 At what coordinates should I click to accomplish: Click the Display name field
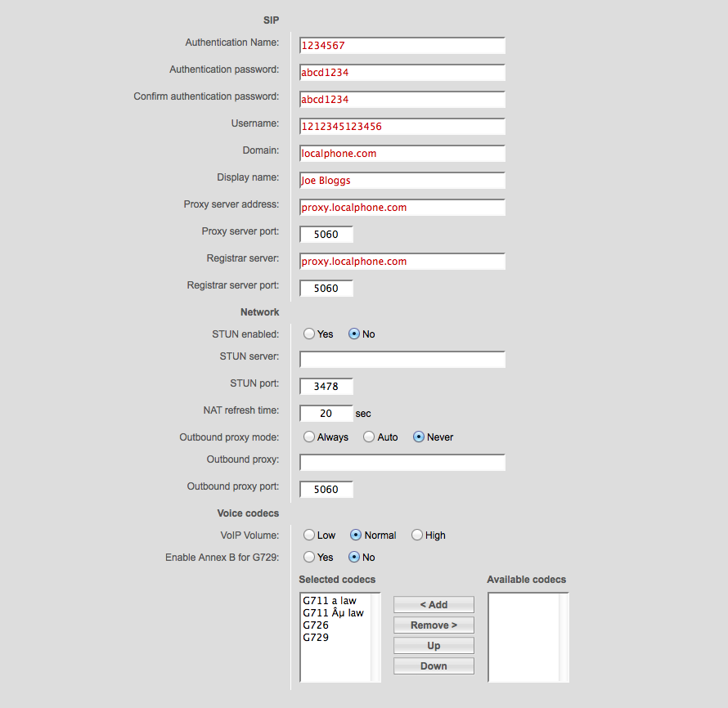[x=402, y=180]
